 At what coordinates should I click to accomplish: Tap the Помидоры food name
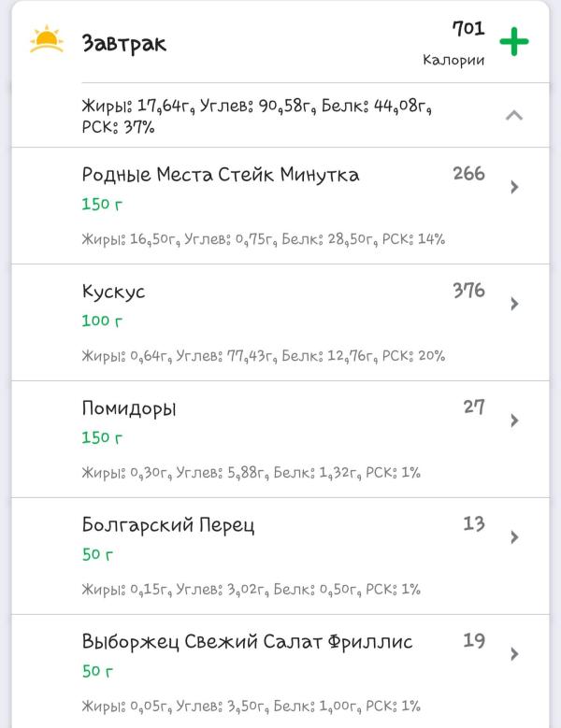tap(129, 408)
